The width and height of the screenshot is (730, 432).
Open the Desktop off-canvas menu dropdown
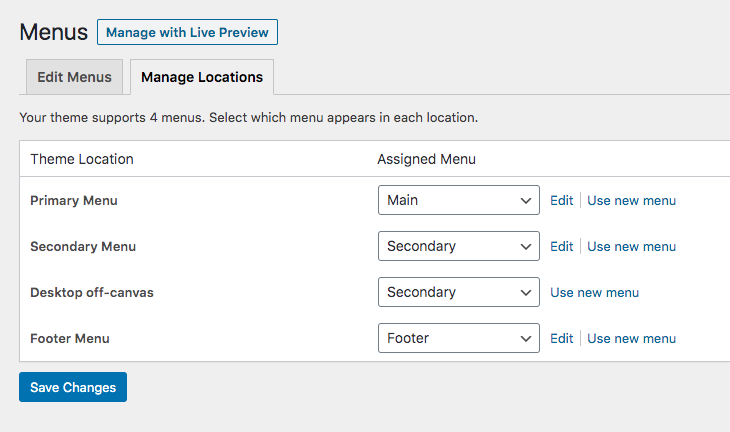(459, 292)
